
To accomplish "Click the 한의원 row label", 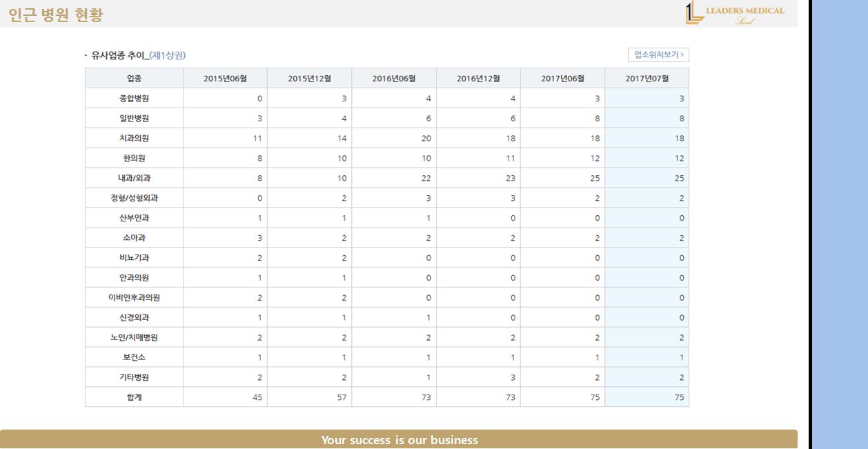I will [x=134, y=159].
